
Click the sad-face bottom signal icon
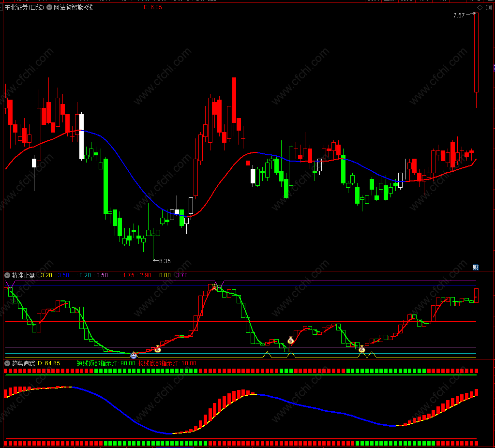coord(134,355)
